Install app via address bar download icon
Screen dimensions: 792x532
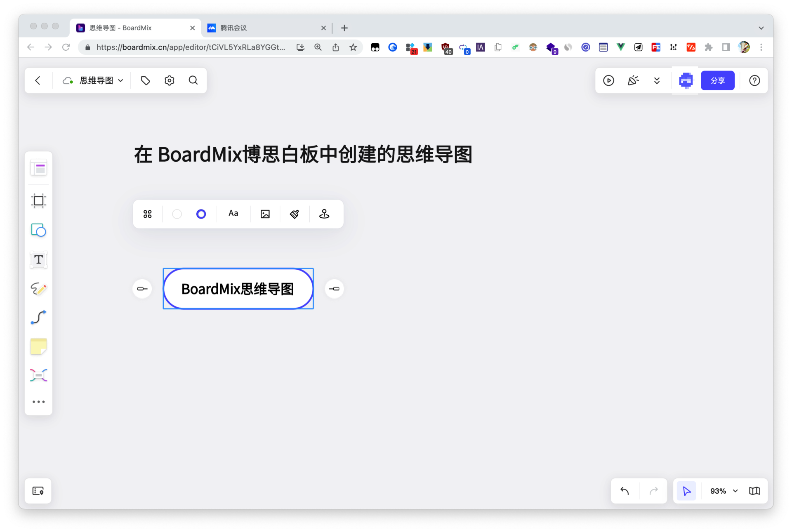(x=300, y=47)
